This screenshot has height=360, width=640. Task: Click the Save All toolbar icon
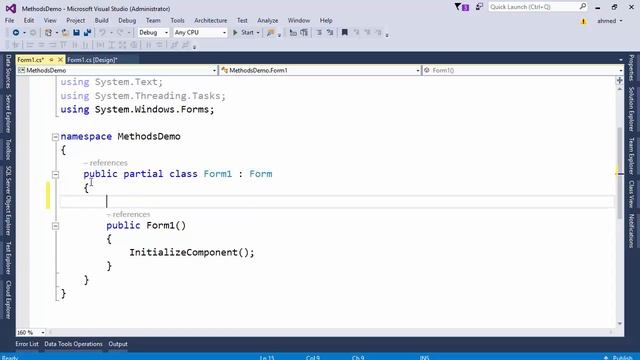pos(87,33)
